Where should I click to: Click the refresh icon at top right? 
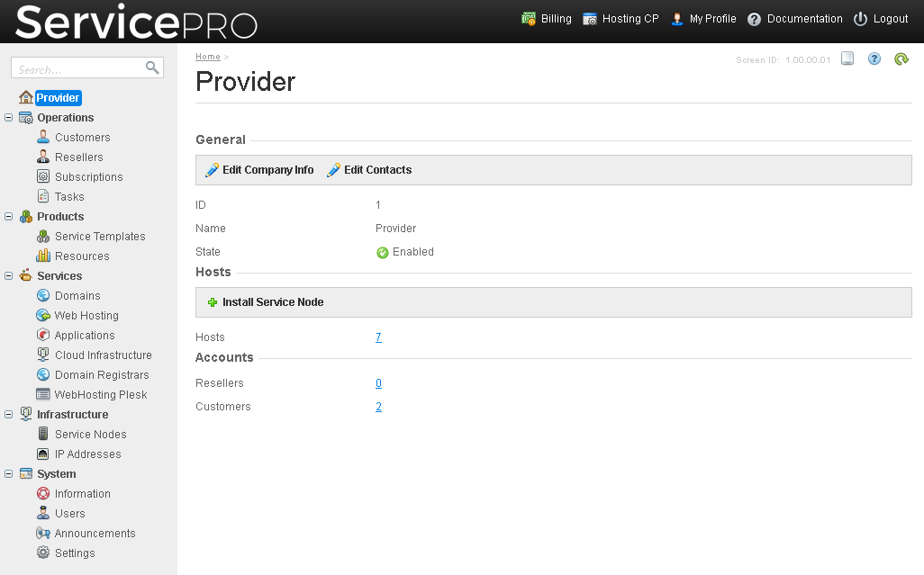pyautogui.click(x=901, y=59)
